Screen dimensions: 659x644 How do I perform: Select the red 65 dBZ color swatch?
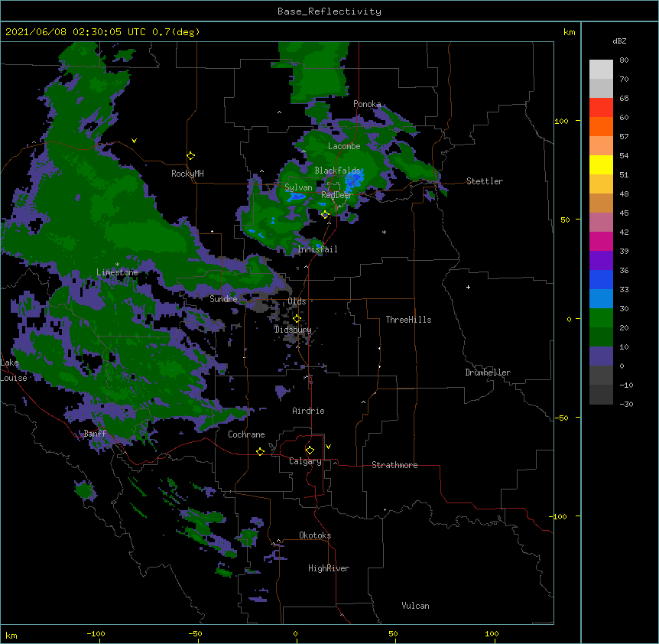click(x=601, y=108)
